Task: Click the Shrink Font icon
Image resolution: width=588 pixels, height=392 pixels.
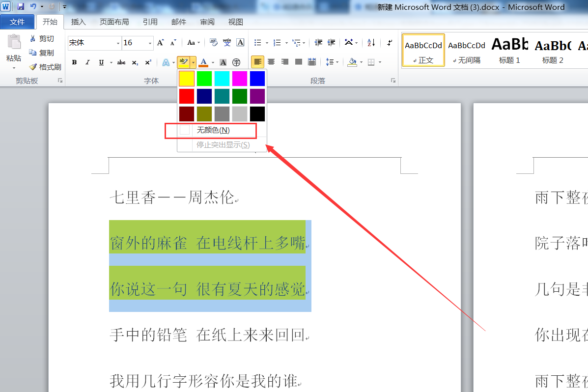Action: click(x=173, y=43)
